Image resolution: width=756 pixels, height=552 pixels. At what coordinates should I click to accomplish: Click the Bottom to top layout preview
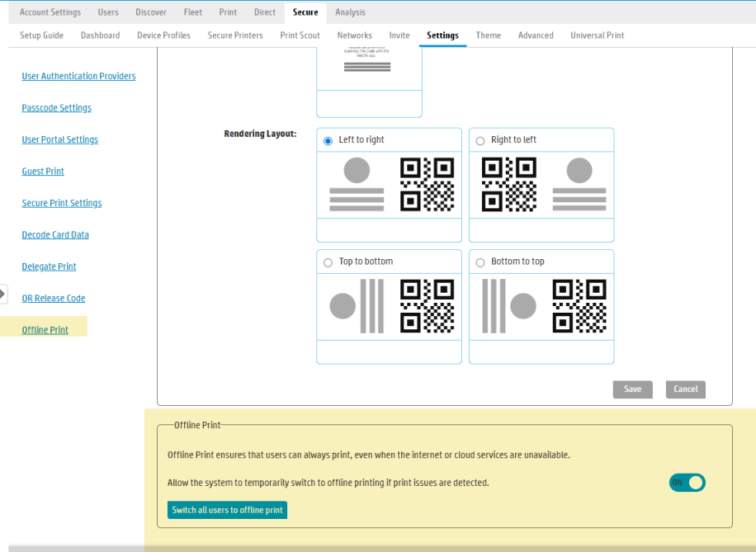pyautogui.click(x=541, y=306)
